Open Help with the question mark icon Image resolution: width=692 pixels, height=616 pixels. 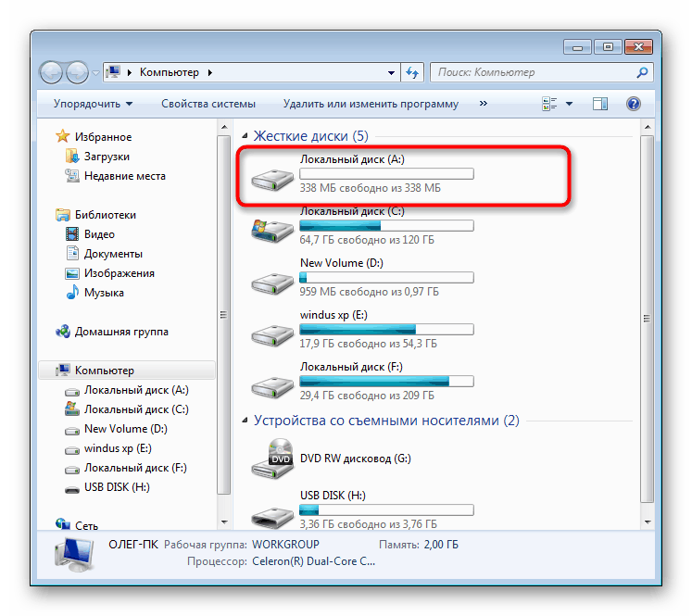tap(634, 104)
